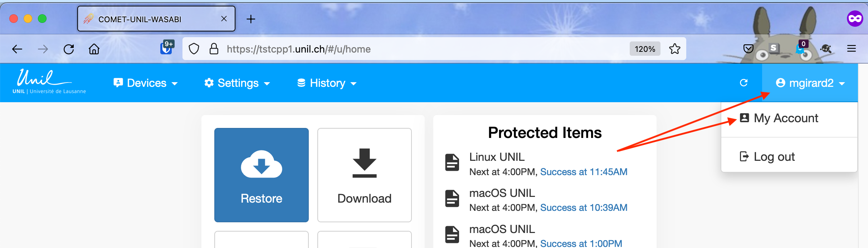
Task: Click the tracking protection shield icon
Action: [194, 49]
